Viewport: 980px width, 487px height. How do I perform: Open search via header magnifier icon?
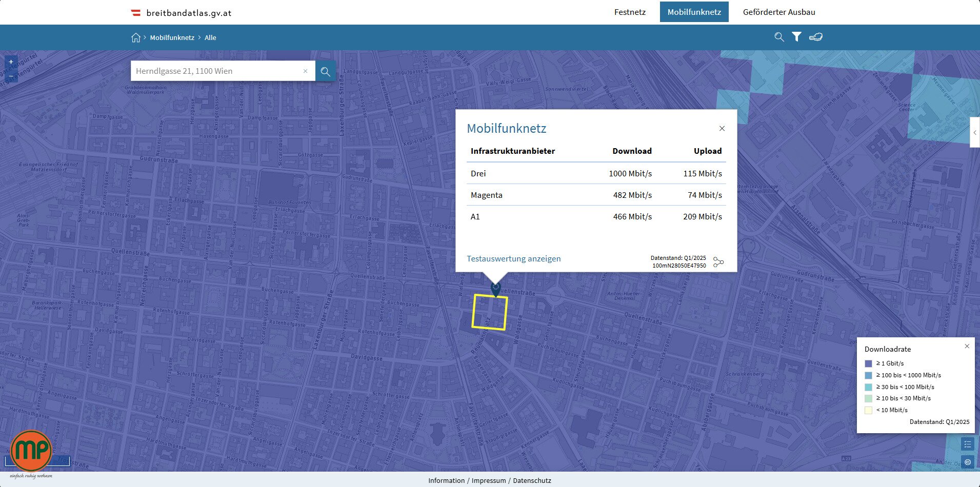coord(779,37)
